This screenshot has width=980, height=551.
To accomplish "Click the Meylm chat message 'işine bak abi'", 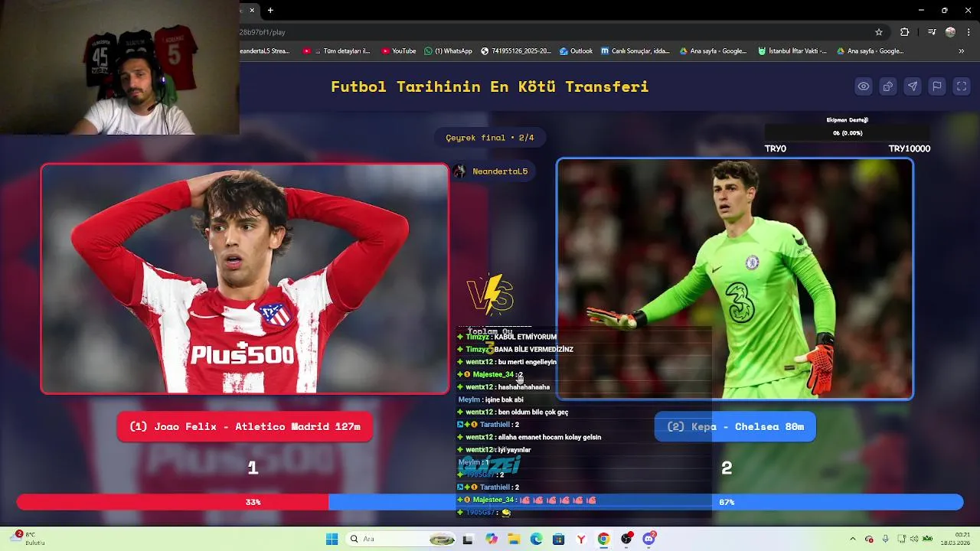I will tap(491, 399).
